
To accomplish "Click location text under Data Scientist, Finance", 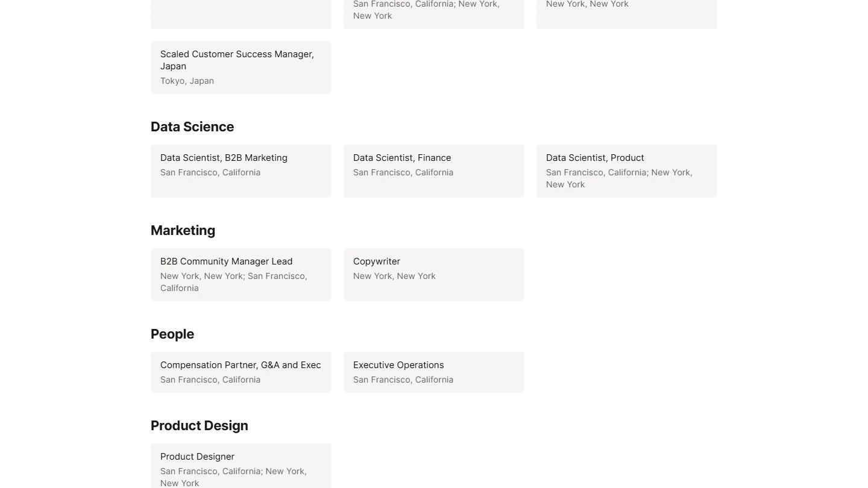I will tap(403, 172).
